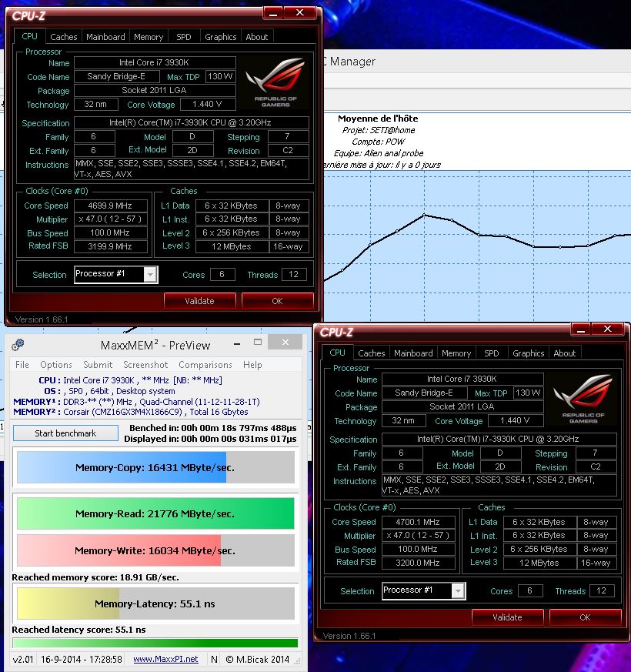This screenshot has width=631, height=672.
Task: Click 'Projet: SETI@home' text in BOINC Manager
Action: pyautogui.click(x=379, y=130)
